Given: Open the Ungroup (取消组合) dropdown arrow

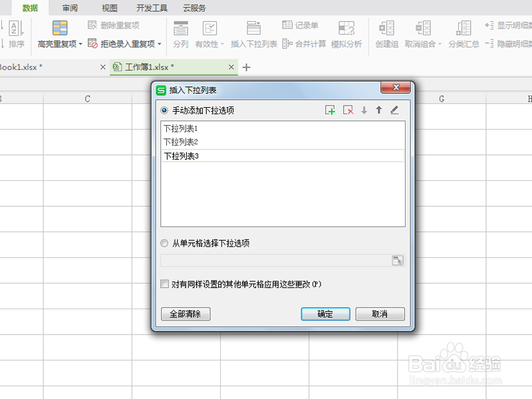Looking at the screenshot, I should 440,44.
